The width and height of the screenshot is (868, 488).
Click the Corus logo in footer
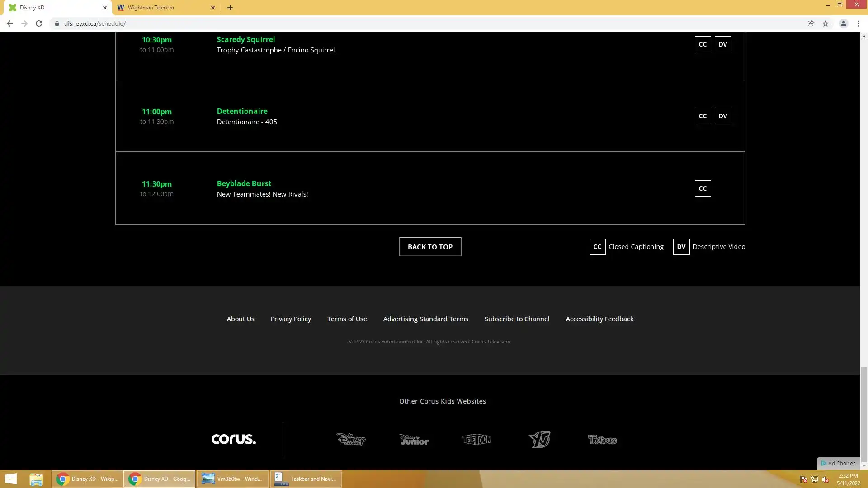point(233,439)
